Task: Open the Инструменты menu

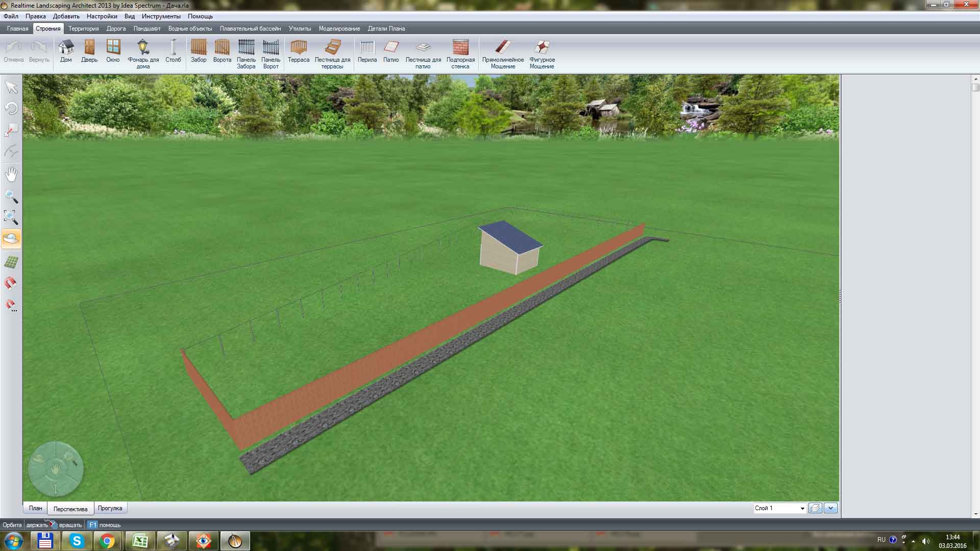Action: pos(161,16)
